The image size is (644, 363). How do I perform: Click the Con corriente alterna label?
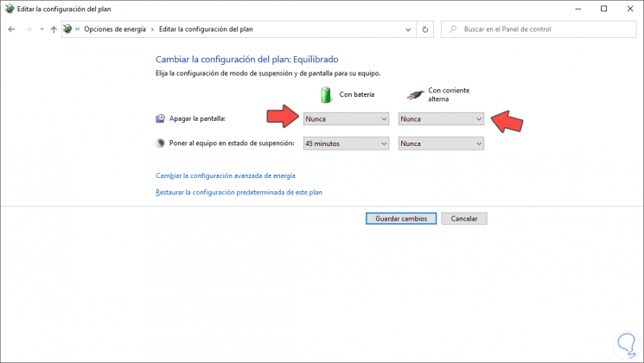[x=449, y=94]
